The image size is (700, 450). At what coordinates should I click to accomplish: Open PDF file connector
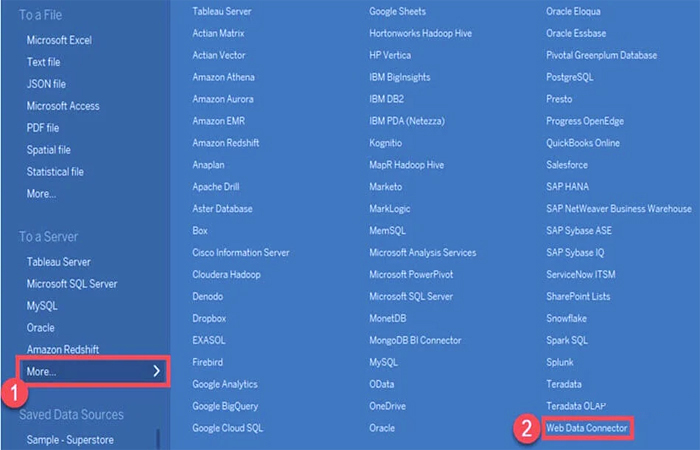pos(43,128)
